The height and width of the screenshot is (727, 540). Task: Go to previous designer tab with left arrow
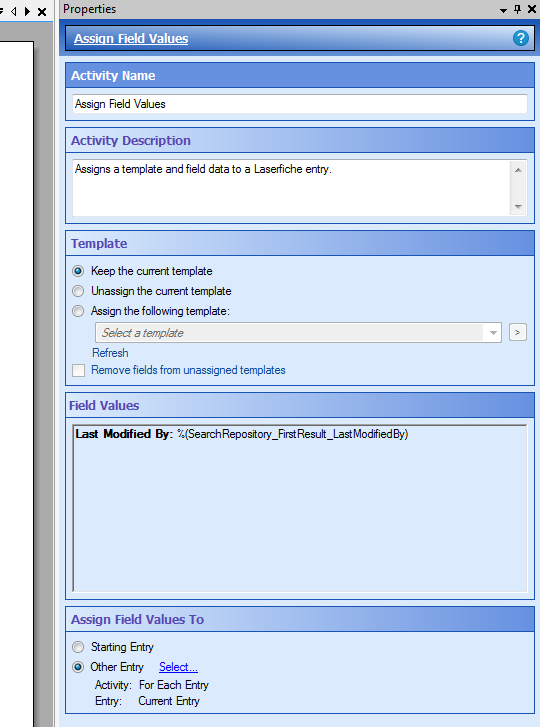(x=13, y=11)
